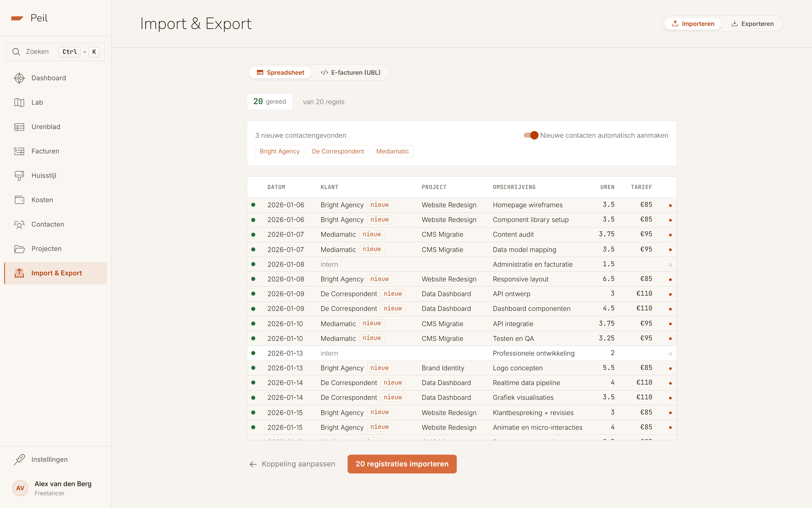Click the Peil logo mark
This screenshot has height=508, width=812.
point(17,18)
